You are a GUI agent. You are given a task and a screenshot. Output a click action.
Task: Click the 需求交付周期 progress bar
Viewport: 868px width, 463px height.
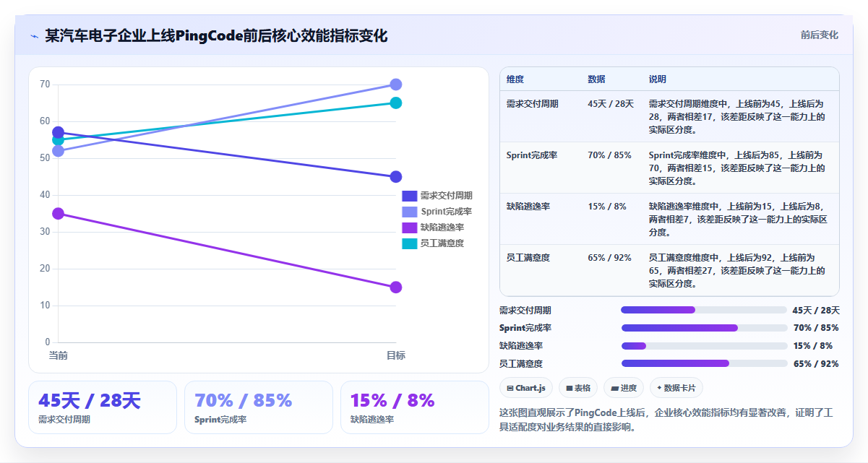[x=704, y=310]
